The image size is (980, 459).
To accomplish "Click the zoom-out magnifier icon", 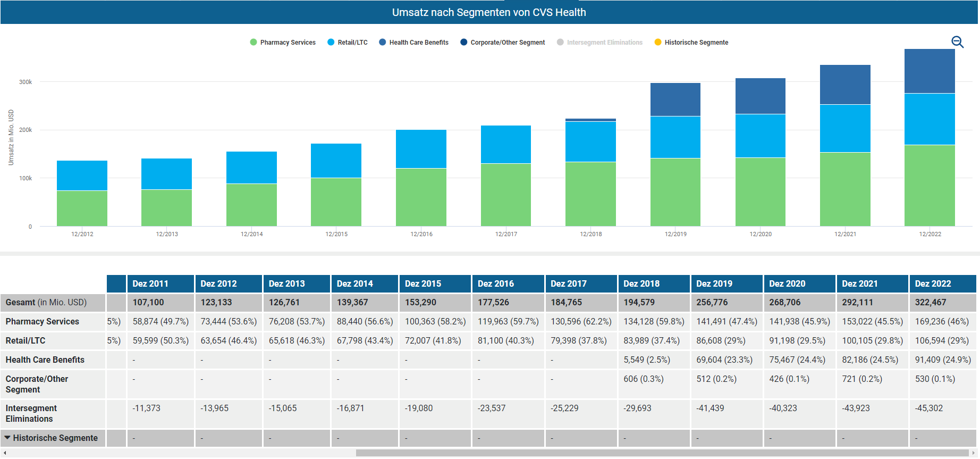I will (957, 42).
